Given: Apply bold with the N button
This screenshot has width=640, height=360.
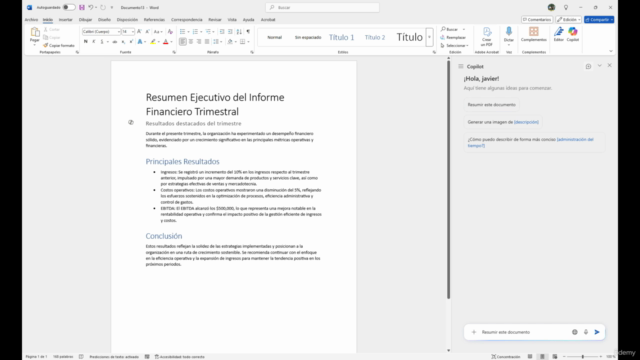Looking at the screenshot, I should click(86, 42).
